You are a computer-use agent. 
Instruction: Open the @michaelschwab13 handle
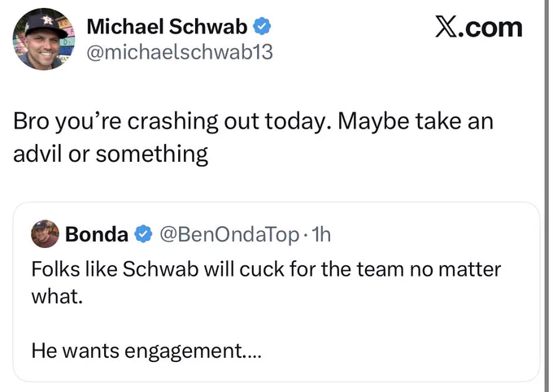[x=180, y=52]
